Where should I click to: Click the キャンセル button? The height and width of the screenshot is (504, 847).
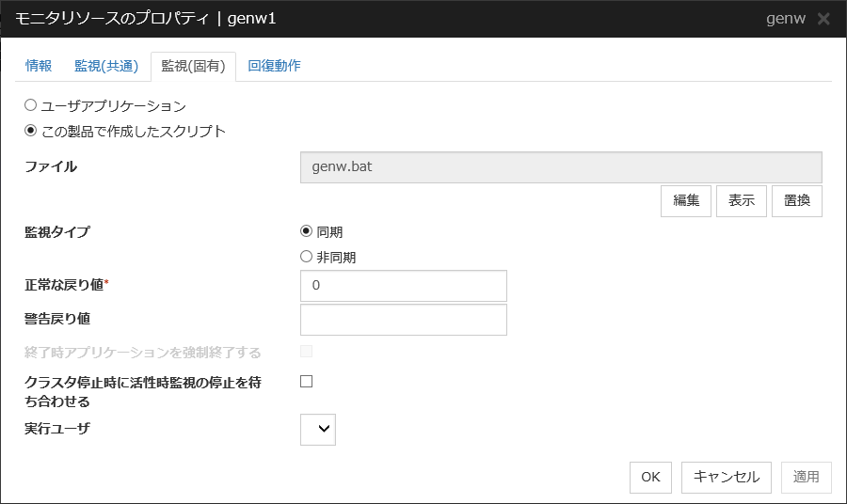click(x=727, y=477)
